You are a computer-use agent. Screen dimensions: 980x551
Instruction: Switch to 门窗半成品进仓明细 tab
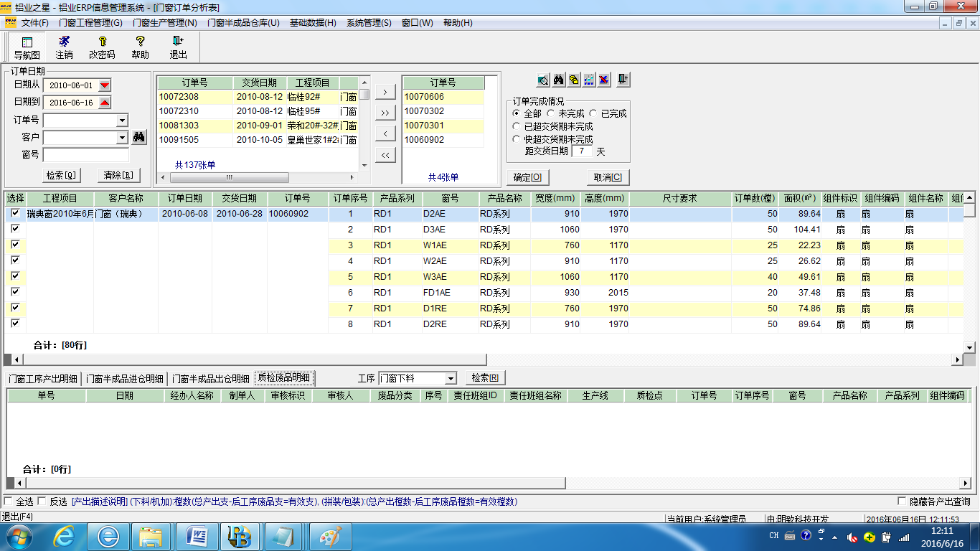coord(125,379)
